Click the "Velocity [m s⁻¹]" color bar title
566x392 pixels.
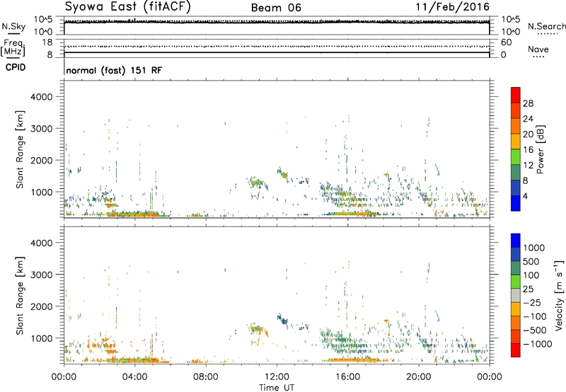click(x=559, y=296)
